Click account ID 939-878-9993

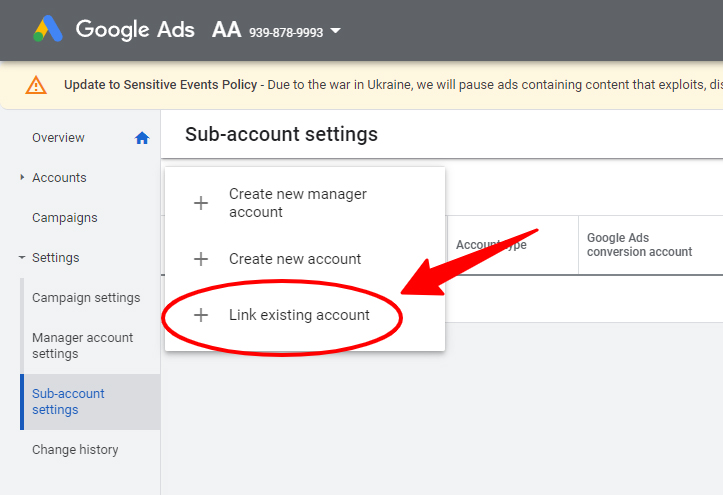point(286,32)
